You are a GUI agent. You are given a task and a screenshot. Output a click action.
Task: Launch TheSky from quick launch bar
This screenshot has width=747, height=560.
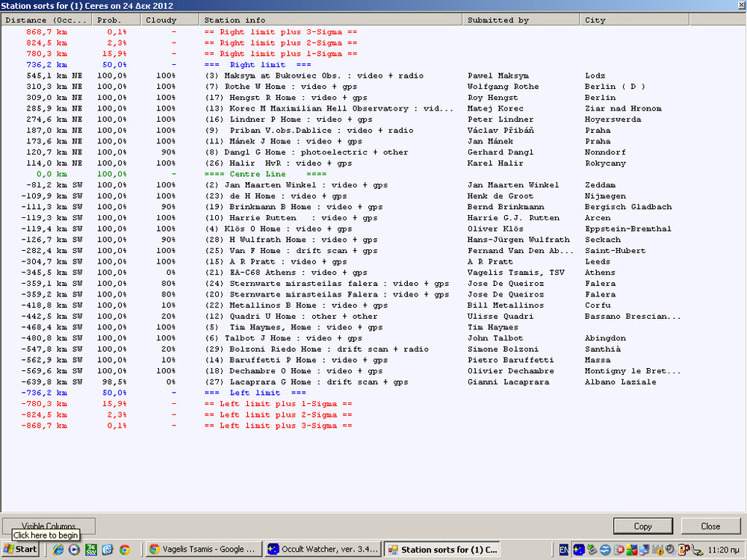click(90, 550)
